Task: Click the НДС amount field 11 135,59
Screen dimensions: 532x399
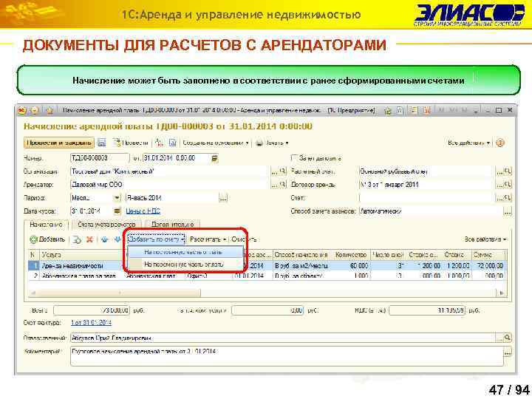Action: click(427, 310)
